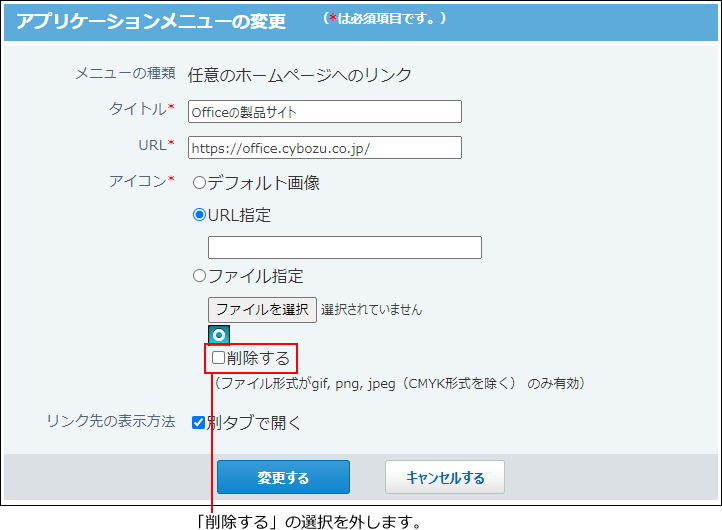Select the デフォルト画像 radio button
Viewport: 722px width, 530px height.
coord(199,183)
